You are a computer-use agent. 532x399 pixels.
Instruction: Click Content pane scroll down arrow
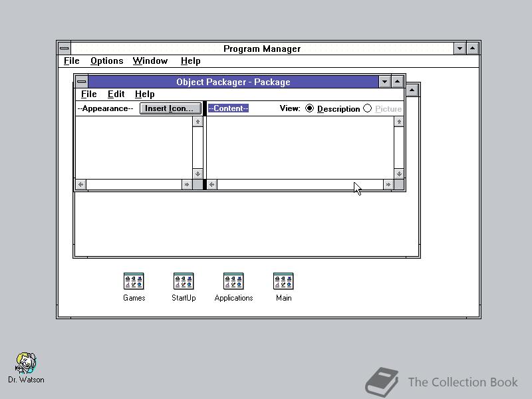coord(399,174)
